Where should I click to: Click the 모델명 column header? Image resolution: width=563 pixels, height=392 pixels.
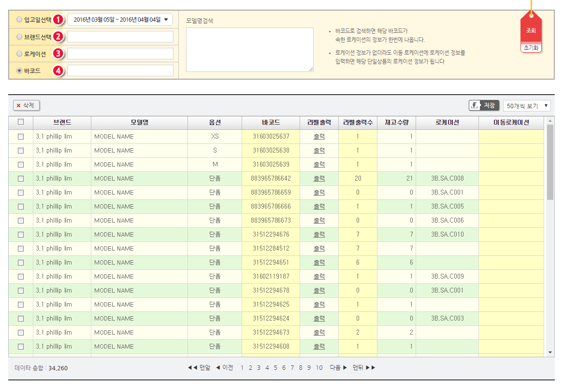[x=139, y=122]
